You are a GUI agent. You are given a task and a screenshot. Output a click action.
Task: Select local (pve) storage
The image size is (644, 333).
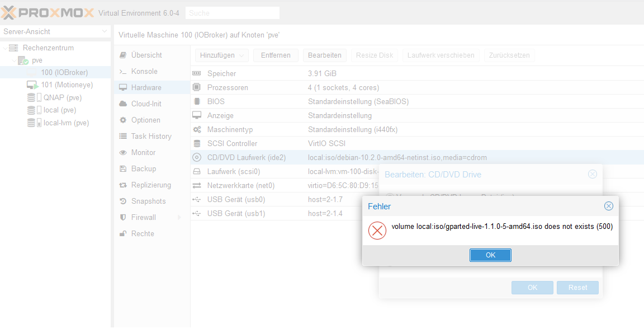(x=60, y=110)
